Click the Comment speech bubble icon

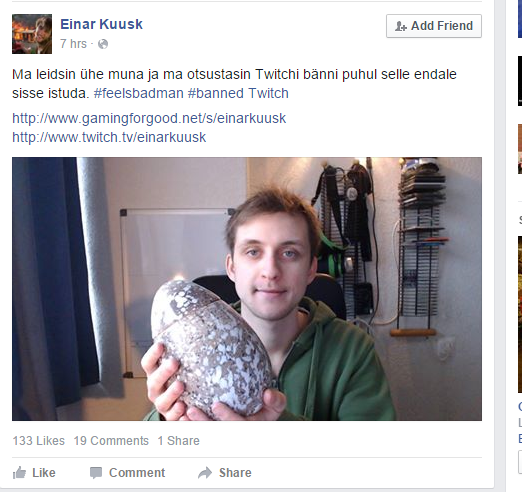pyautogui.click(x=96, y=473)
